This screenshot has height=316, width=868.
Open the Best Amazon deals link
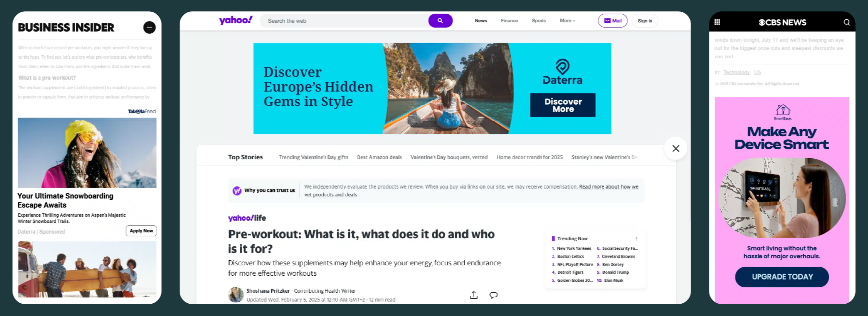[379, 157]
